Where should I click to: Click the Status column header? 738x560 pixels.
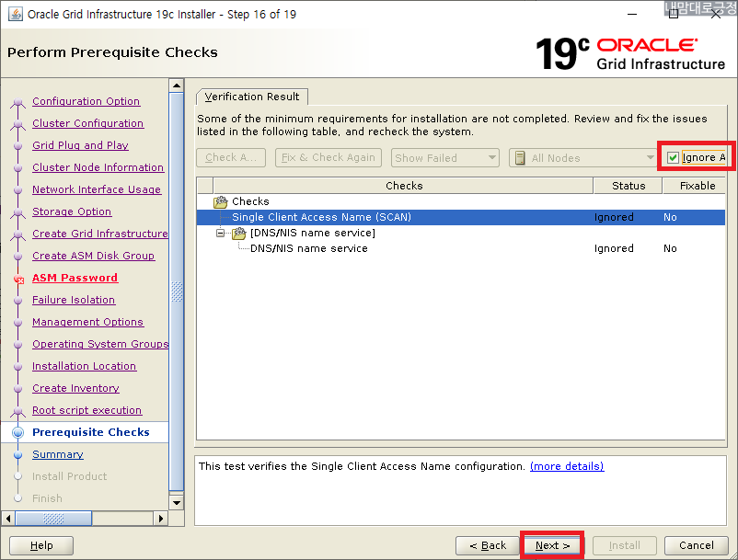628,186
